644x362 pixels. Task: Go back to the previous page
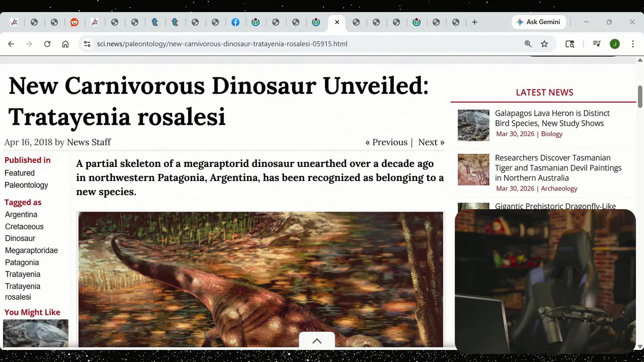[11, 44]
